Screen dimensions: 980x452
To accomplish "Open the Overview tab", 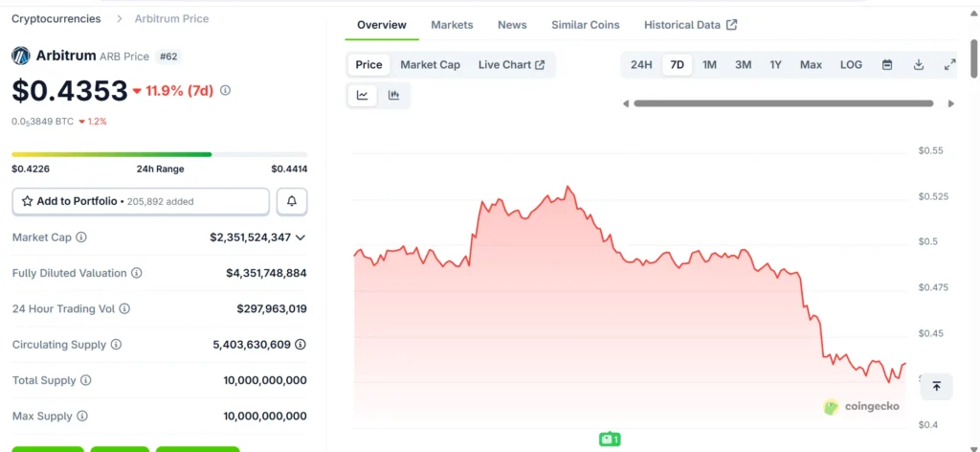I will tap(382, 25).
